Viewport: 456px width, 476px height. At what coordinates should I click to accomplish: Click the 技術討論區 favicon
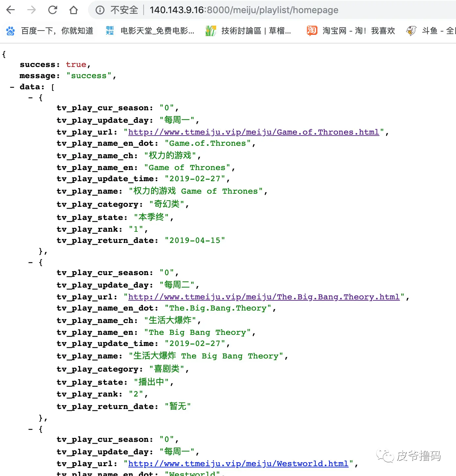(211, 31)
